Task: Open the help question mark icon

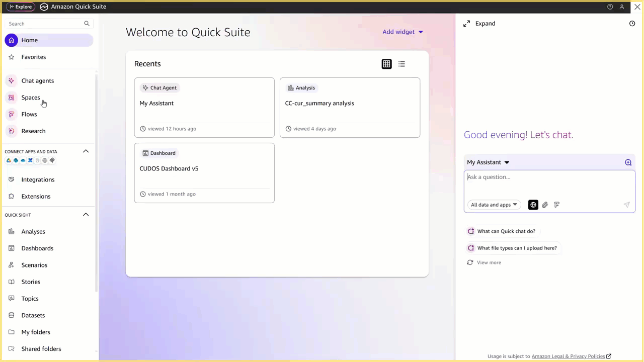Action: pos(610,7)
